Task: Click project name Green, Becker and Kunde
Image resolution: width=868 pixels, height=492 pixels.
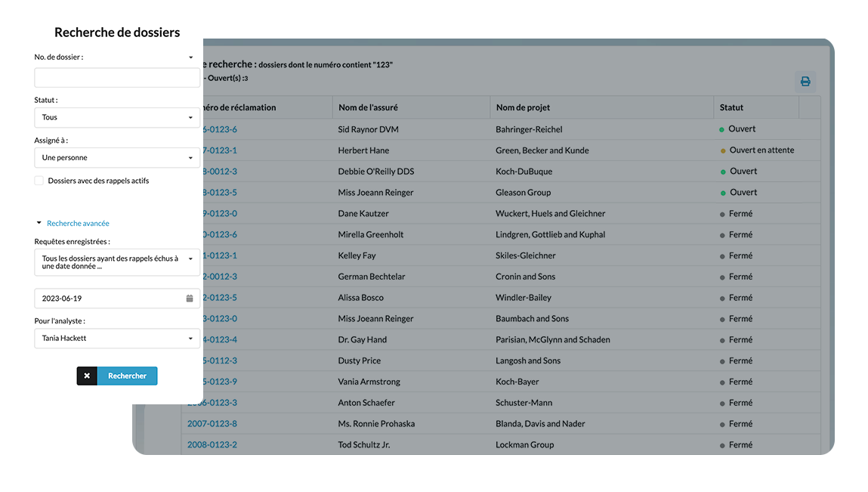Action: [x=542, y=150]
